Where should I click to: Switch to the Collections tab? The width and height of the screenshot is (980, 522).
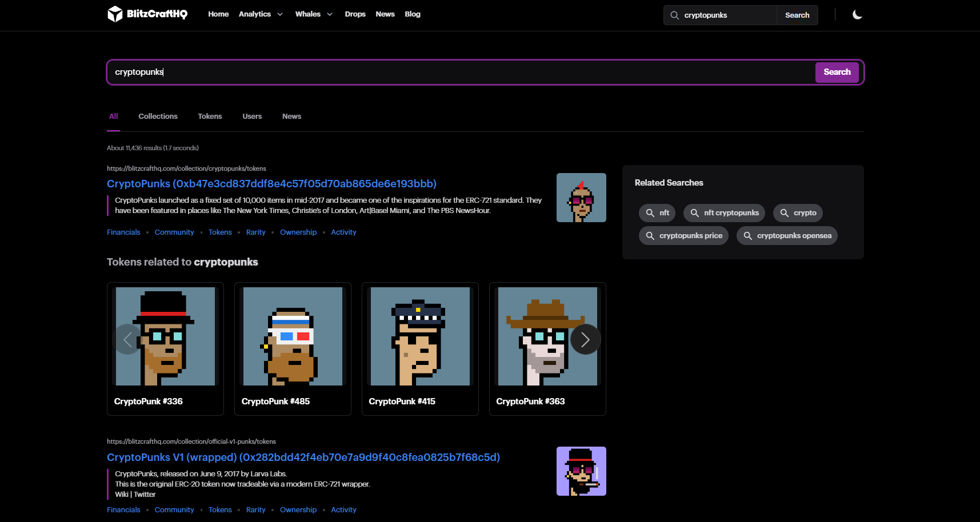[x=158, y=117]
